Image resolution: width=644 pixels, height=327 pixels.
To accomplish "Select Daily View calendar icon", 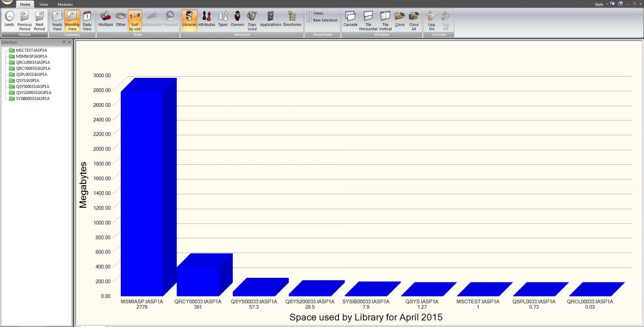I will point(87,17).
